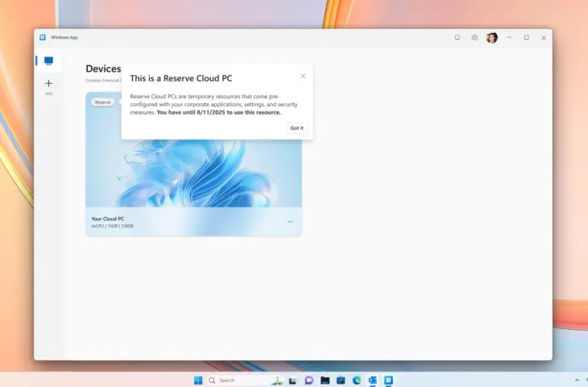The height and width of the screenshot is (387, 588).
Task: Open Task View from the taskbar
Action: tap(292, 381)
